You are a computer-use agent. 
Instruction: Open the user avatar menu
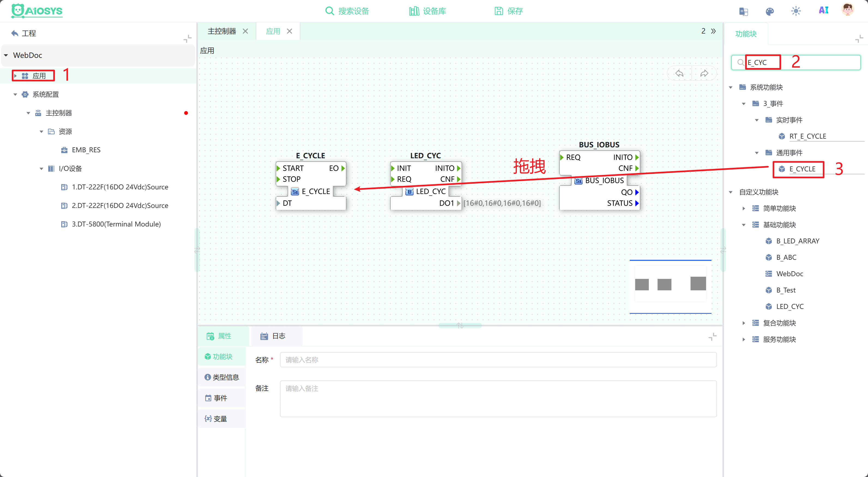pyautogui.click(x=848, y=10)
